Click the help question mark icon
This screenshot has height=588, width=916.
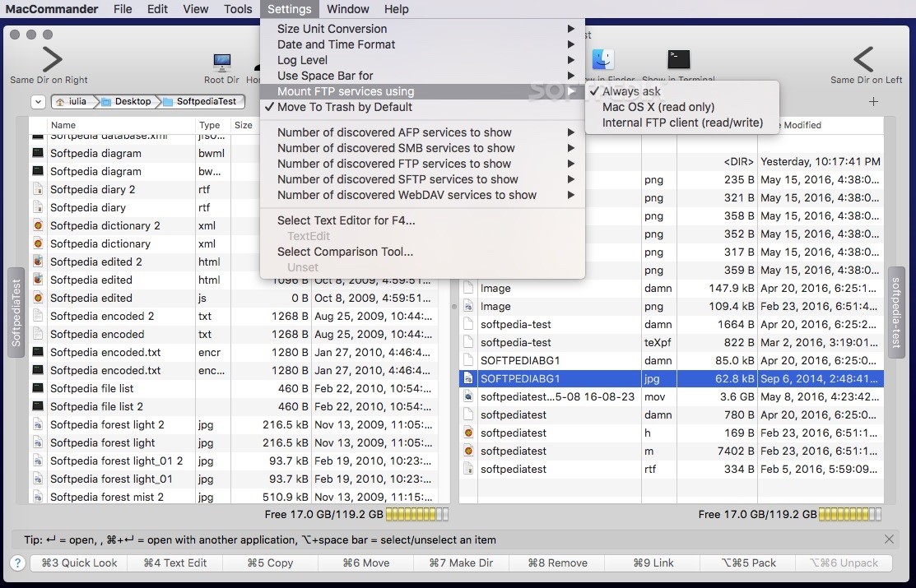[17, 563]
